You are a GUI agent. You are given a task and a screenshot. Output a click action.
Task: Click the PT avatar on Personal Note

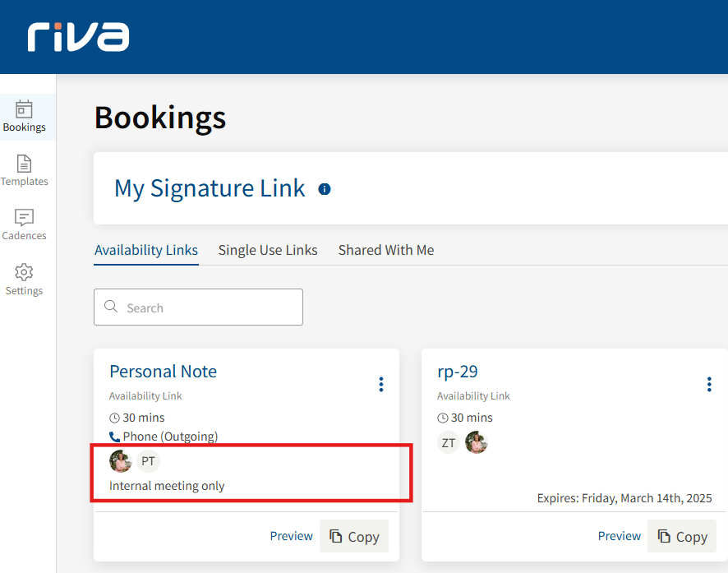tap(149, 461)
